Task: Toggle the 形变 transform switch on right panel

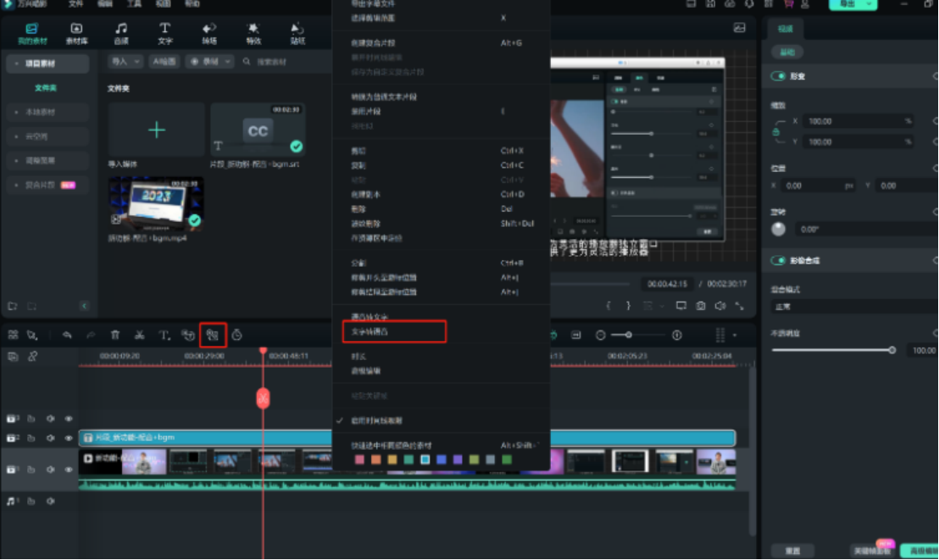Action: 776,75
